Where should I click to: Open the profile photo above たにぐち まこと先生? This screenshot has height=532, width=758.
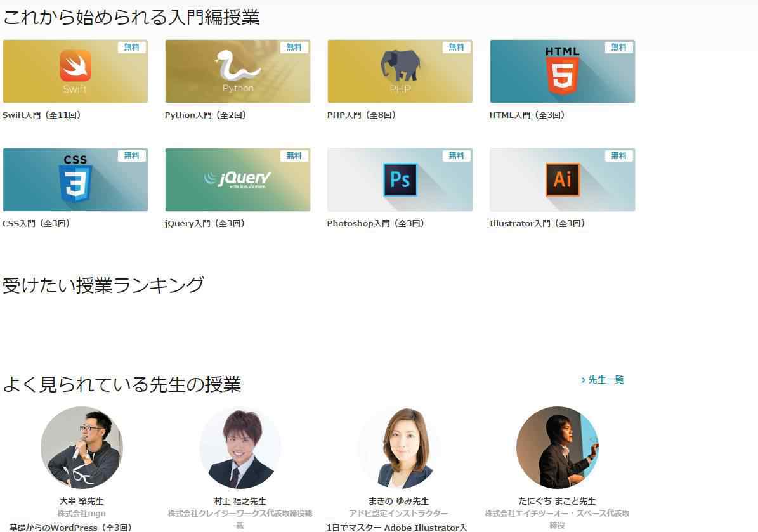click(557, 448)
